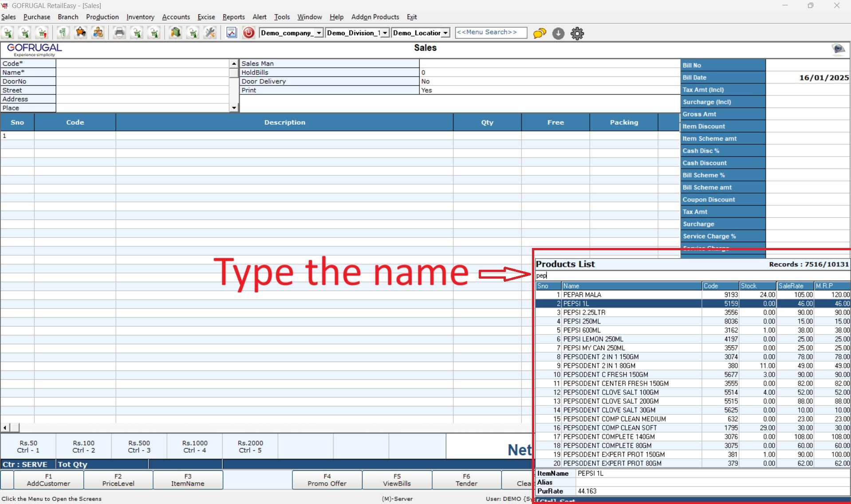This screenshot has width=851, height=504.
Task: Click the delivery cart toolbar icon
Action: point(80,33)
